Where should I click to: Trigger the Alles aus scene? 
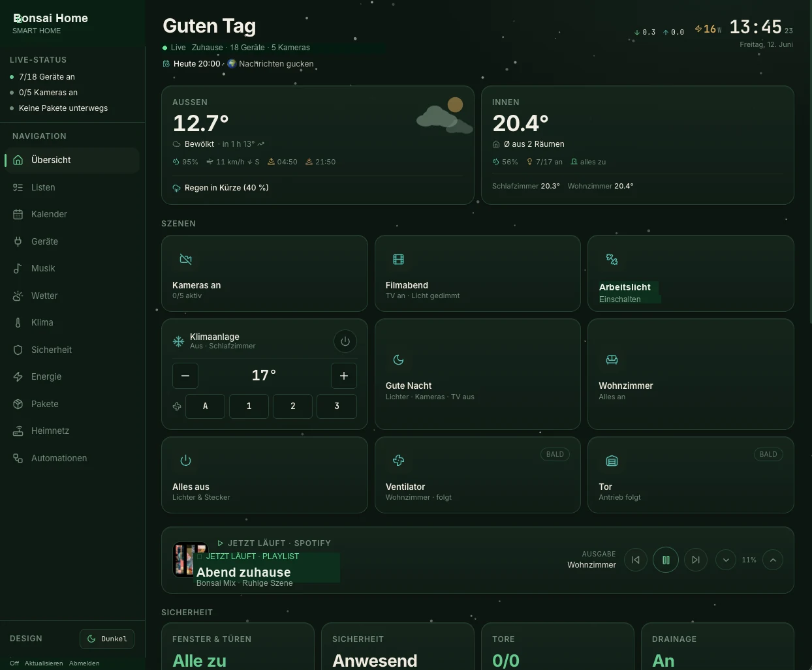pyautogui.click(x=264, y=475)
